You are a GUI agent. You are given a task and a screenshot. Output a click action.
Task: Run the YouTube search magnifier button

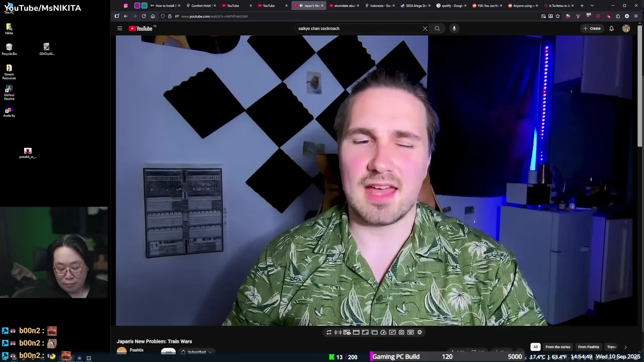click(x=437, y=28)
